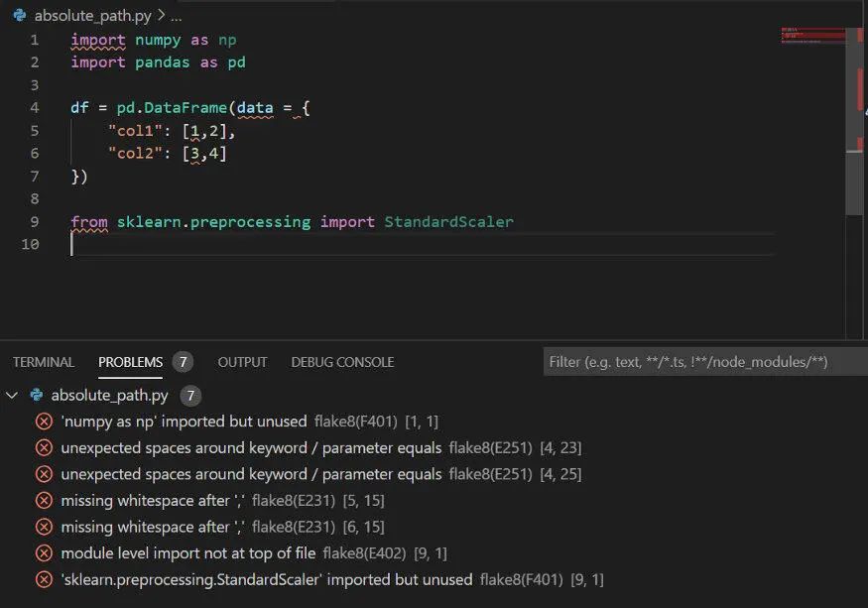
Task: Click 'DataFrame' in line 4
Action: [186, 107]
